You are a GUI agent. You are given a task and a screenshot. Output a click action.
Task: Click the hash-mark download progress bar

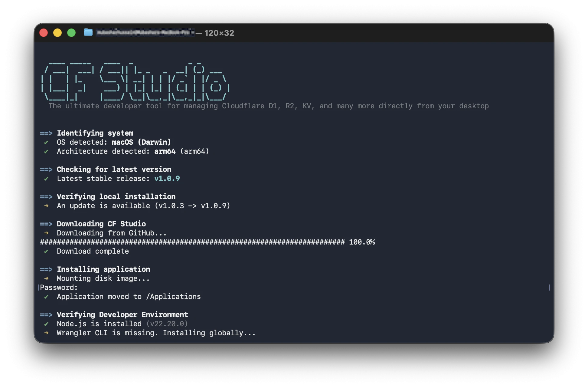(192, 242)
